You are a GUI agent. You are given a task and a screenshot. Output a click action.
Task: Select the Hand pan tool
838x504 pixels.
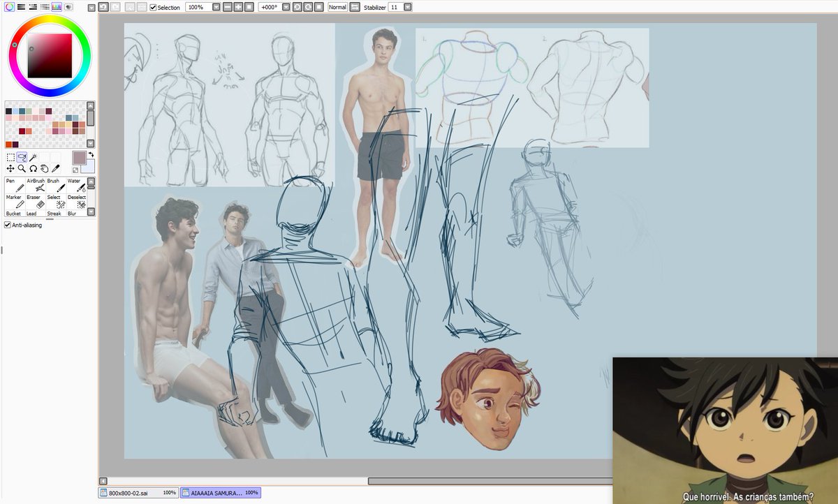pos(44,168)
